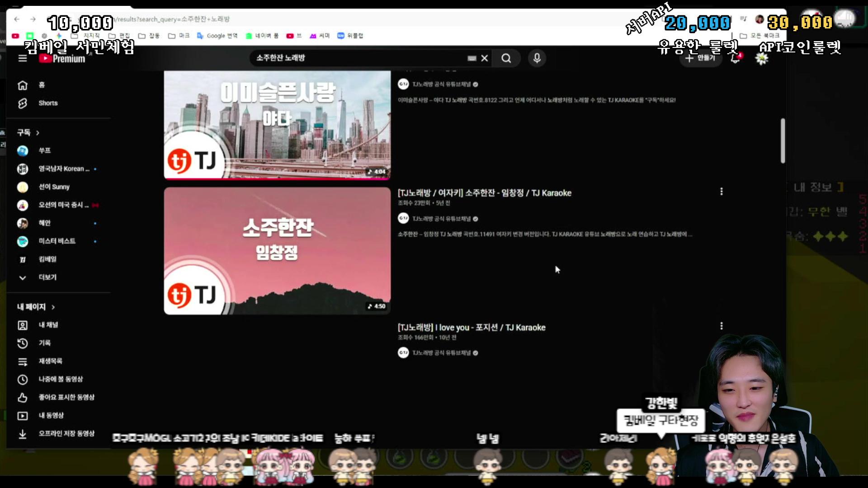Play the 소주한잔 임창정 video thumbnail

[x=277, y=251]
